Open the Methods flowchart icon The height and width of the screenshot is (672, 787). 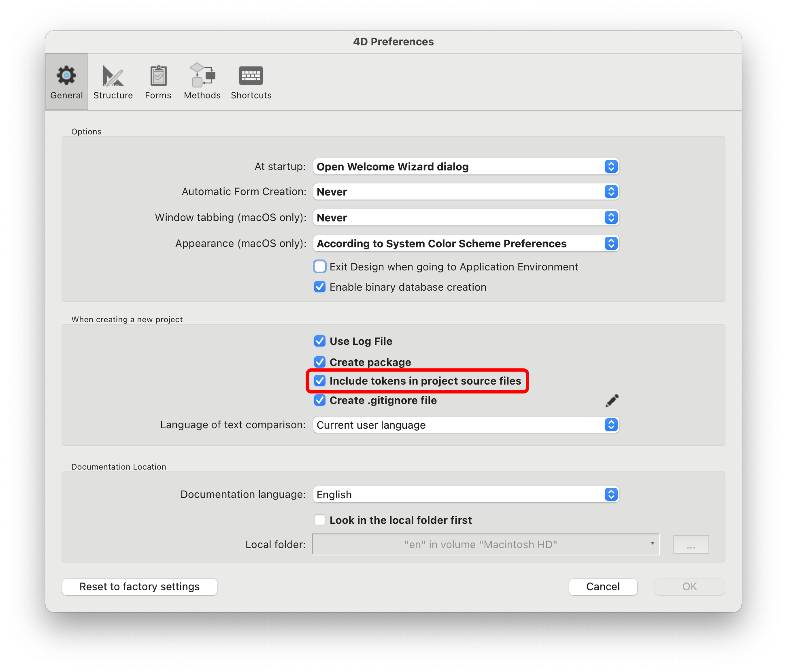pos(202,75)
